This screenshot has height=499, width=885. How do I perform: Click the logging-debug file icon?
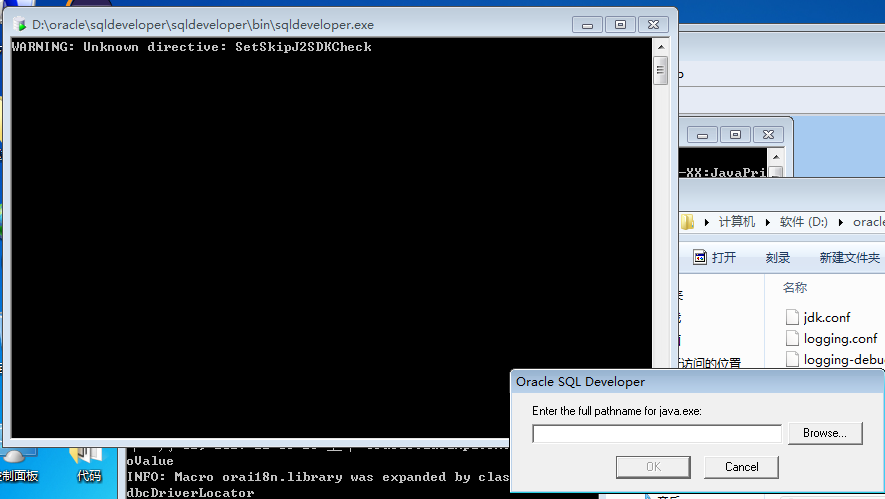[x=792, y=360]
